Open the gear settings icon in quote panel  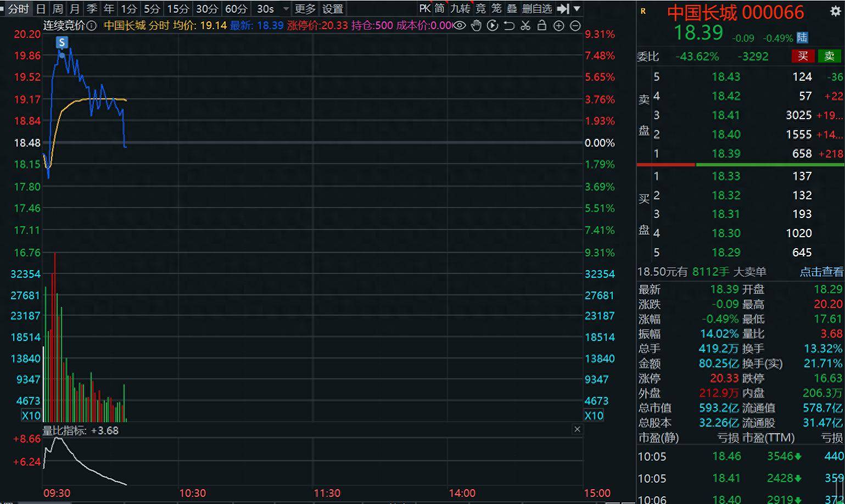(x=835, y=12)
